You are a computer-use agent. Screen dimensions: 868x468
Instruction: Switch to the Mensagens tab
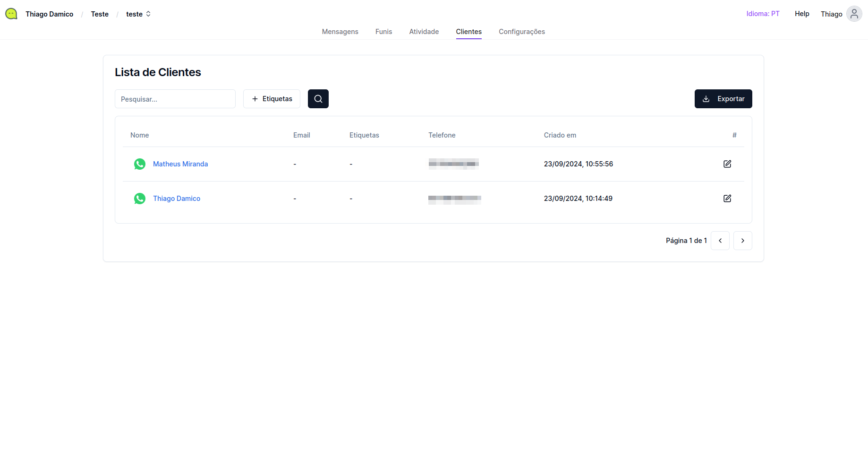pos(340,32)
